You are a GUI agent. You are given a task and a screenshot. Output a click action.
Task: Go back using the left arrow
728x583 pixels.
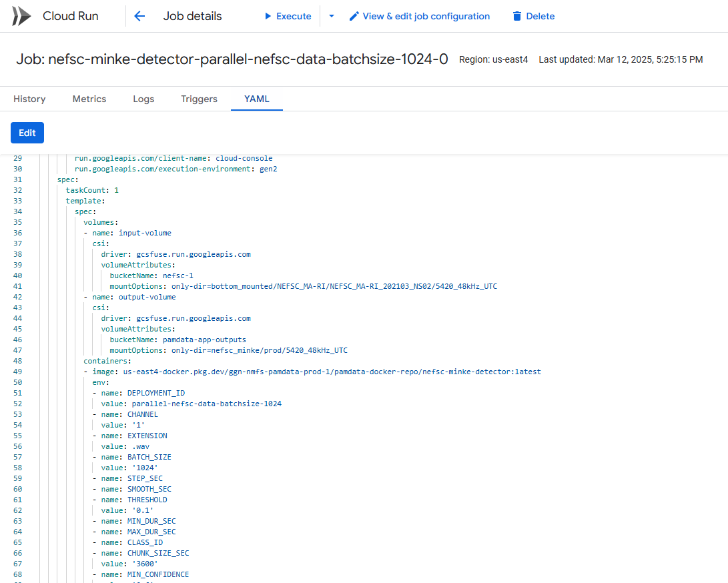pyautogui.click(x=139, y=16)
